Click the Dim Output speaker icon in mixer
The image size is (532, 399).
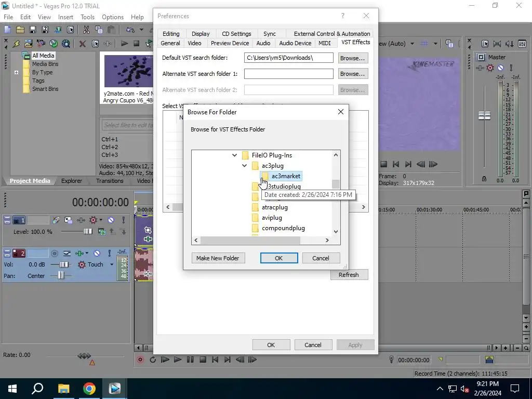click(x=509, y=44)
